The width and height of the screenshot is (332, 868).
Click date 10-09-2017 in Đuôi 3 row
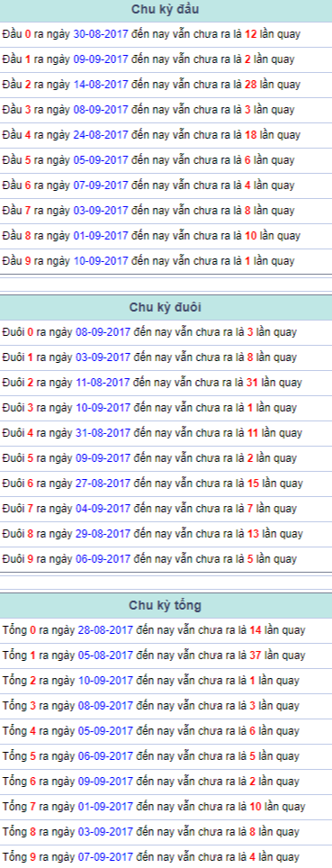103,408
